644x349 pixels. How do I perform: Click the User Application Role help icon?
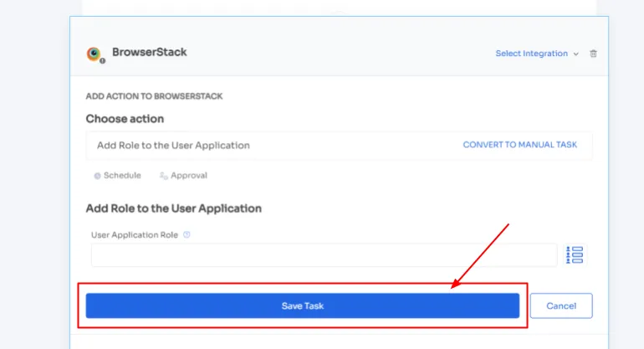coord(187,234)
